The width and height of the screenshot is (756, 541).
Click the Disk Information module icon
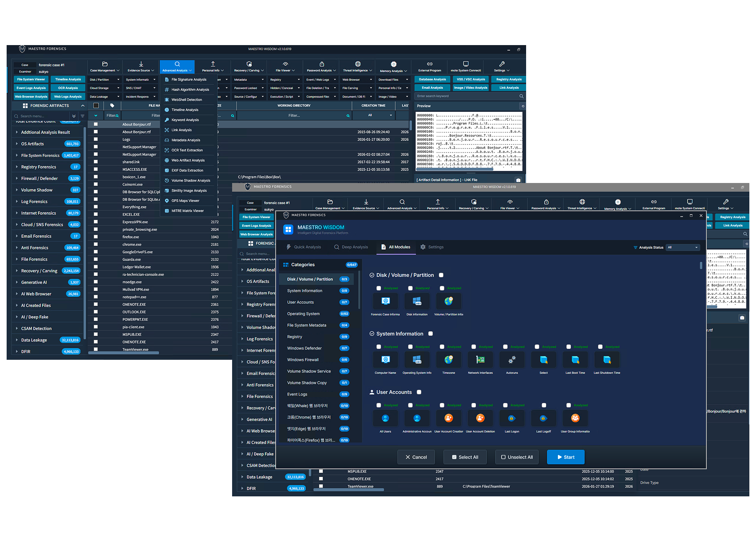[x=417, y=301]
